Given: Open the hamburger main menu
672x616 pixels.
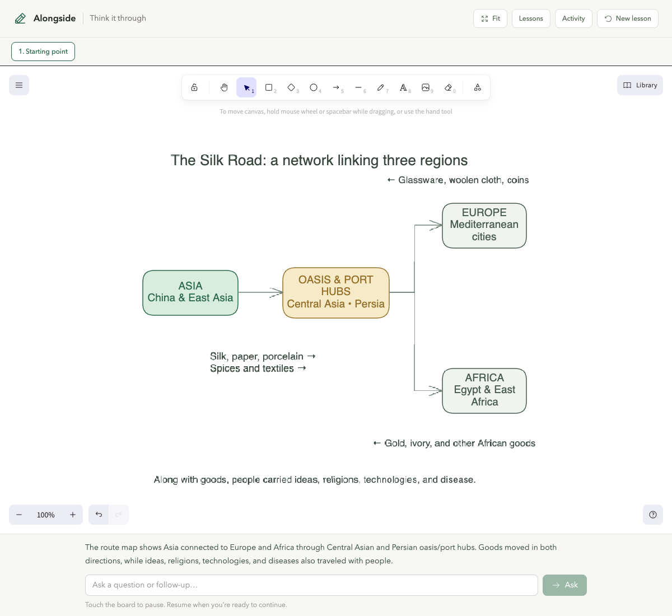Looking at the screenshot, I should [19, 85].
